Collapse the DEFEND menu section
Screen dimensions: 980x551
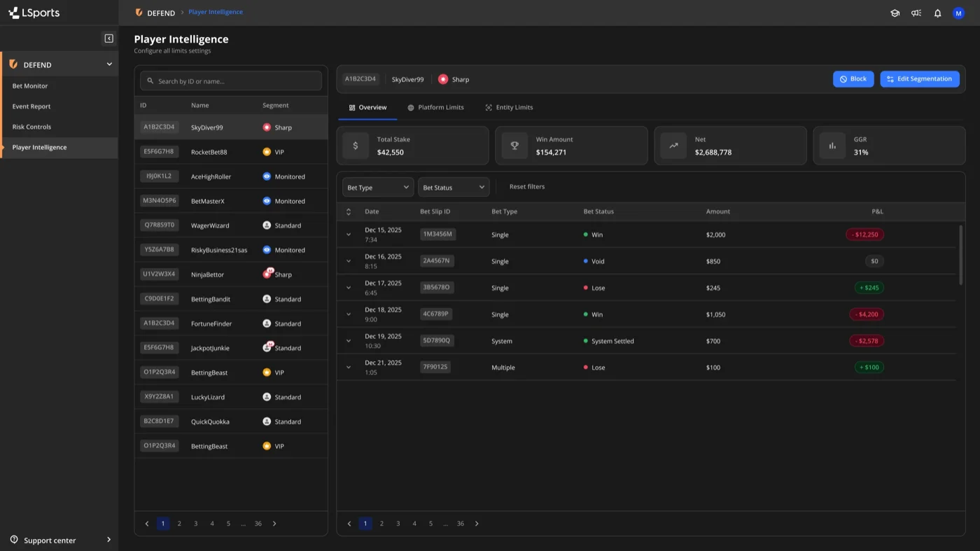pos(109,64)
